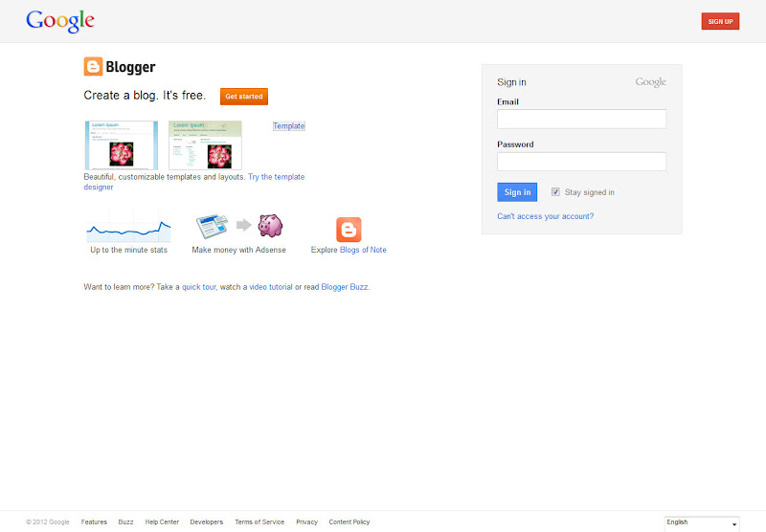
Task: Open Terms of Service footer link
Action: (259, 521)
